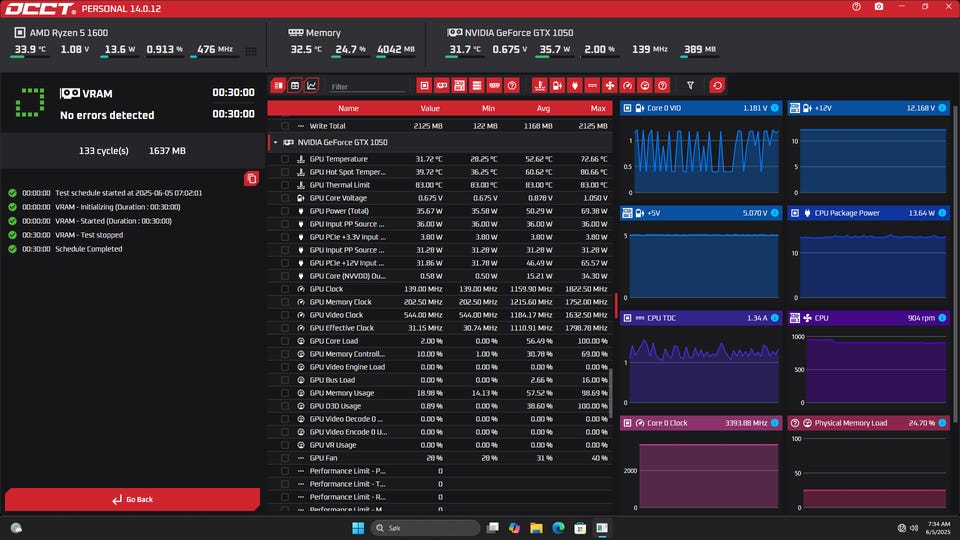Switch to the graph view mode

click(x=312, y=86)
